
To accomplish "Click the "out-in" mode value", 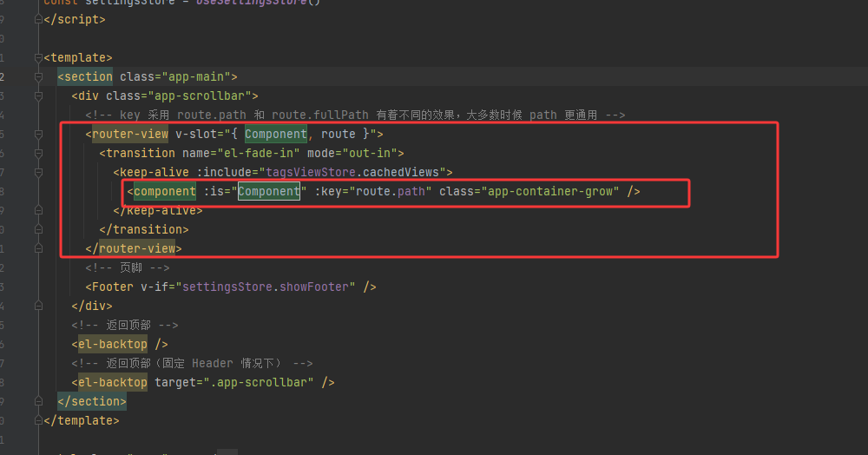I will point(369,154).
